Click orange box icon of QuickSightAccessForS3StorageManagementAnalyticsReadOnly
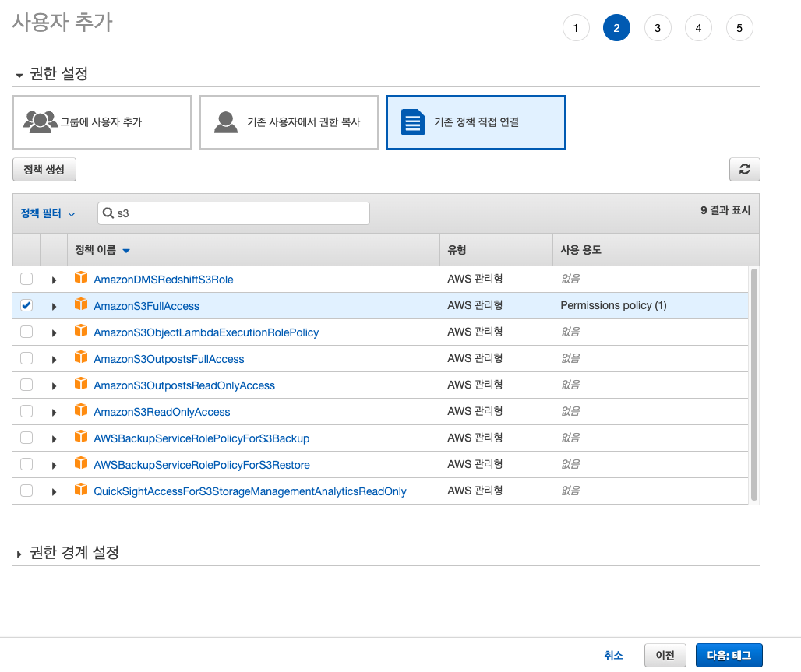 click(81, 489)
